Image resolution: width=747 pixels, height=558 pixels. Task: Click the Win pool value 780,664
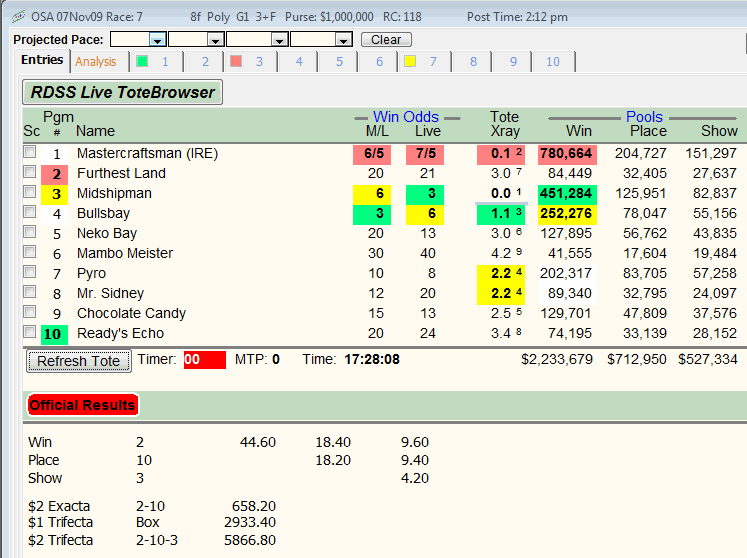(x=566, y=154)
